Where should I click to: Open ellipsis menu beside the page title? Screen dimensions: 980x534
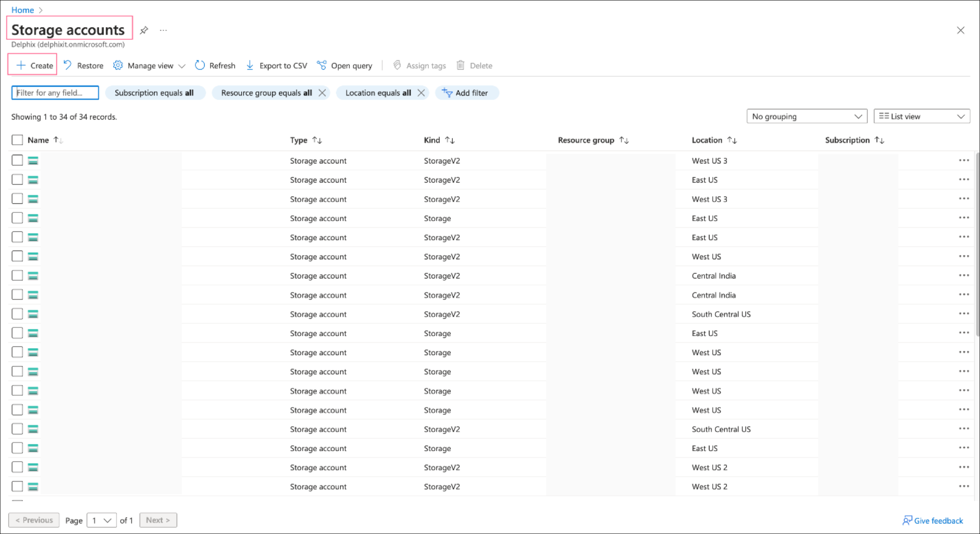pos(163,30)
